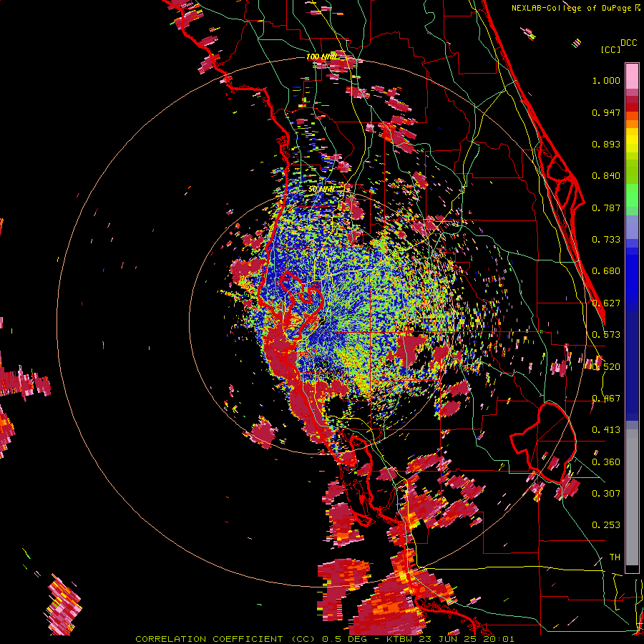Click the Correlation Coefficient caption at the bottom
The width and height of the screenshot is (644, 644).
pos(324,639)
